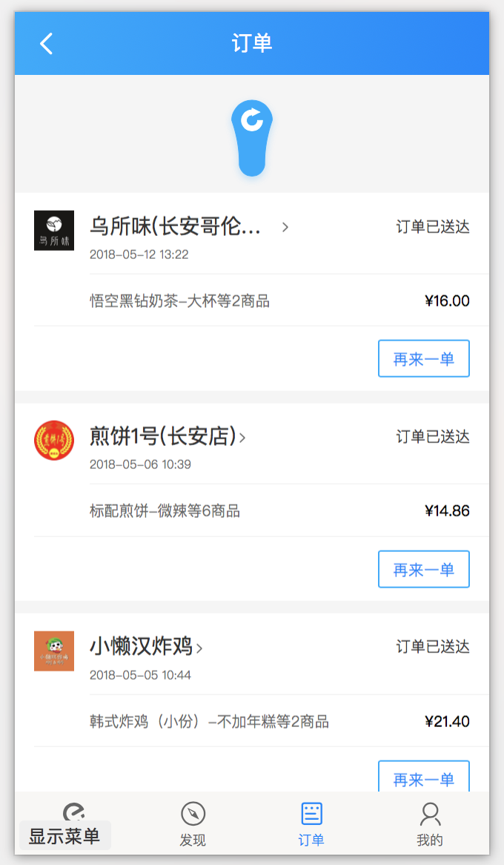The width and height of the screenshot is (504, 865).
Task: Tap the back arrow in the blue header
Action: click(x=46, y=44)
